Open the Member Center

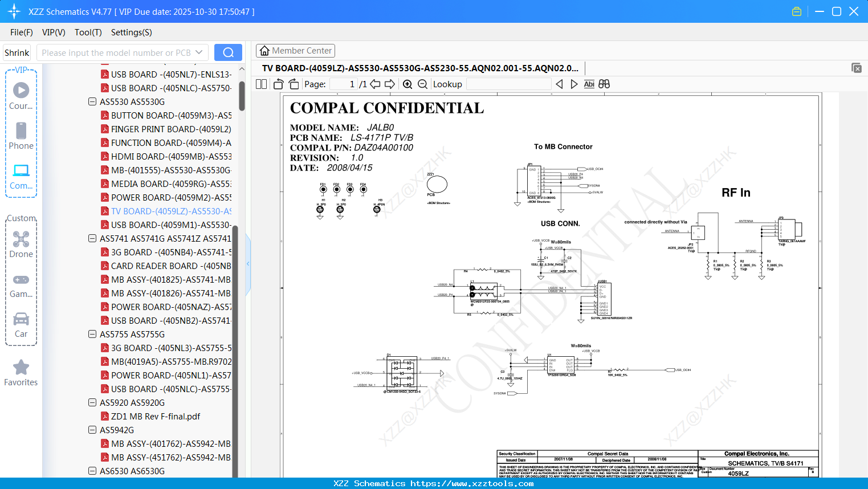coord(295,51)
